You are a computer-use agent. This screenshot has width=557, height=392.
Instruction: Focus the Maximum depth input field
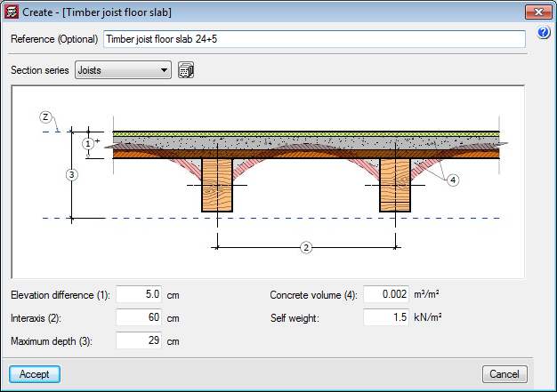(139, 340)
